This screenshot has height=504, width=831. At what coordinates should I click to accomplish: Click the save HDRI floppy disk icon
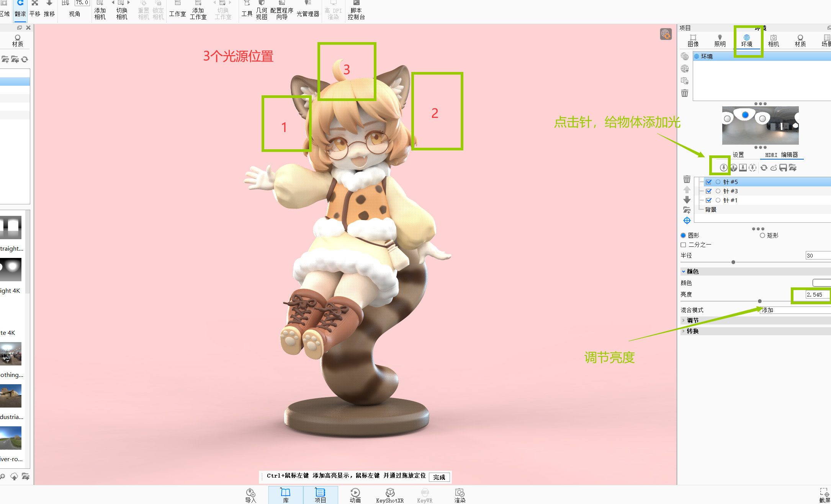point(783,168)
